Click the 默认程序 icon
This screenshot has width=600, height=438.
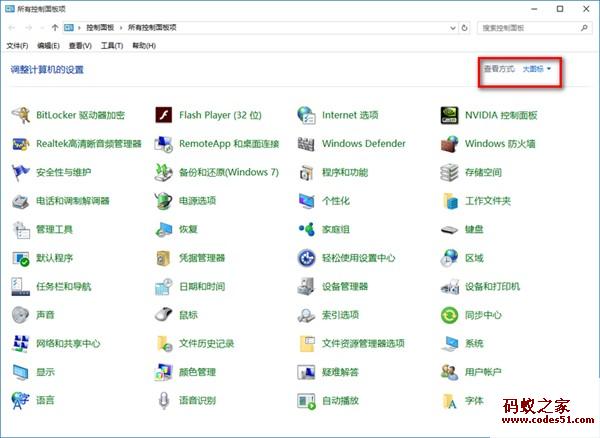click(21, 258)
